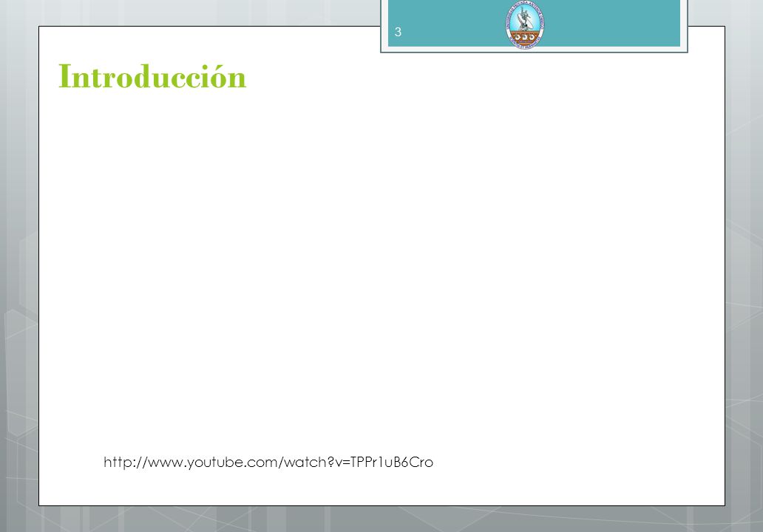The height and width of the screenshot is (532, 763).
Task: Click the 'Introducción' slide title
Action: tap(152, 77)
